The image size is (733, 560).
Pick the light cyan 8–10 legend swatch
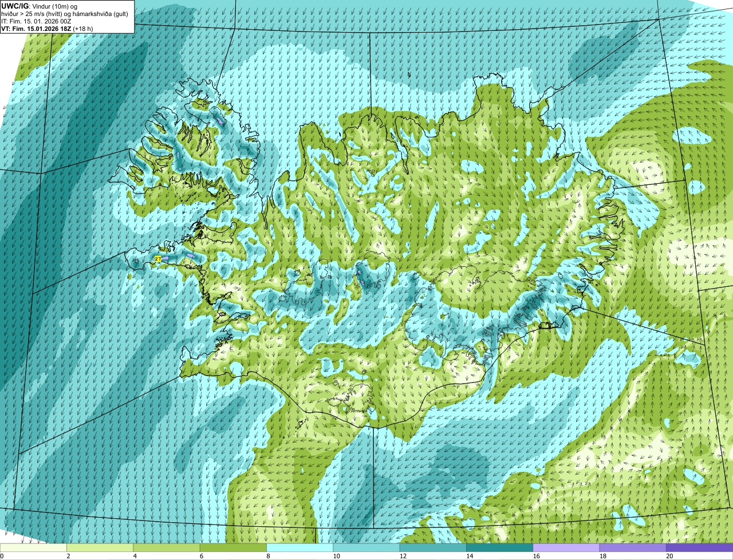point(300,547)
